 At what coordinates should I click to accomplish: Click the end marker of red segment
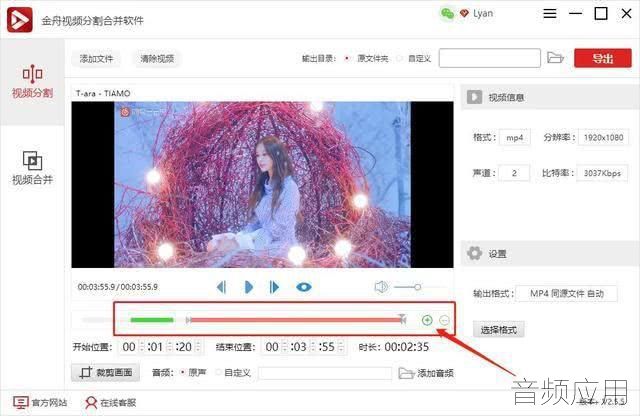pyautogui.click(x=403, y=319)
